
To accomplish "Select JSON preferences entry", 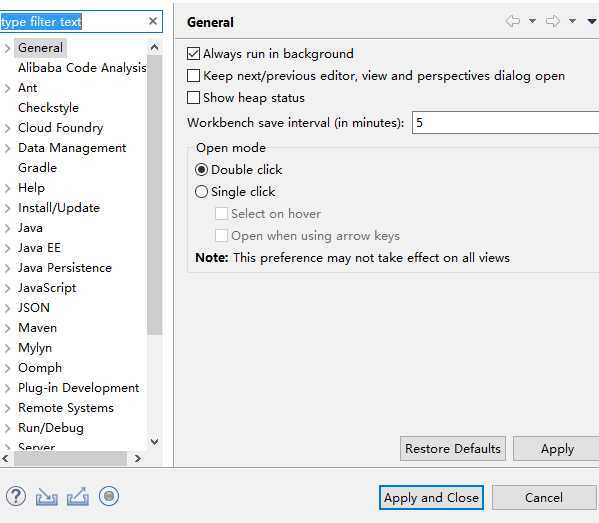I will click(x=34, y=308).
